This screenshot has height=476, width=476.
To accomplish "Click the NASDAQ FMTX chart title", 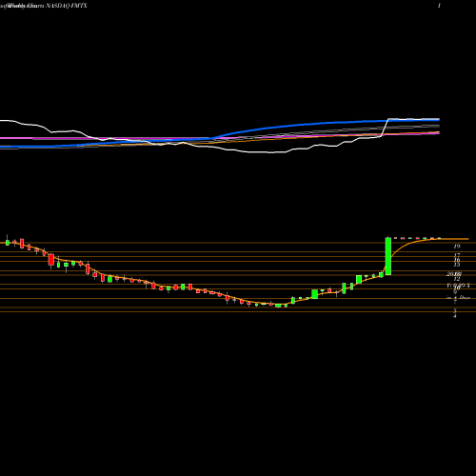I will tap(67, 6).
